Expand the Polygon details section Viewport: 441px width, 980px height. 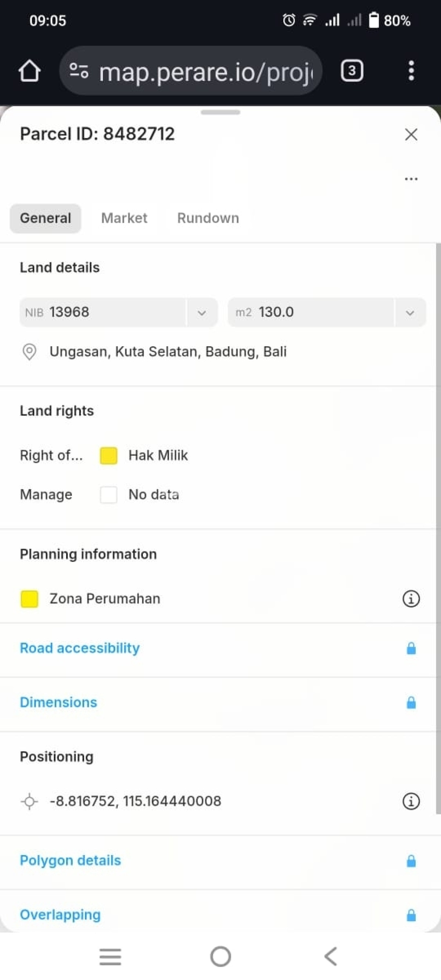[71, 861]
